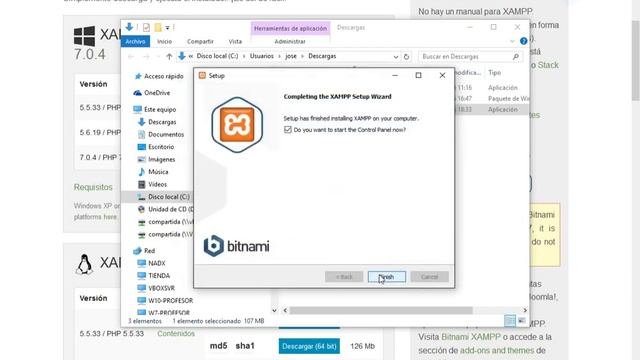Select Acceso rápido in the navigation pane

click(x=164, y=76)
